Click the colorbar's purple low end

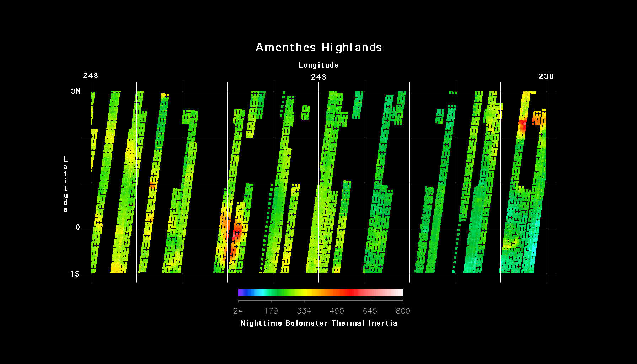tap(241, 293)
